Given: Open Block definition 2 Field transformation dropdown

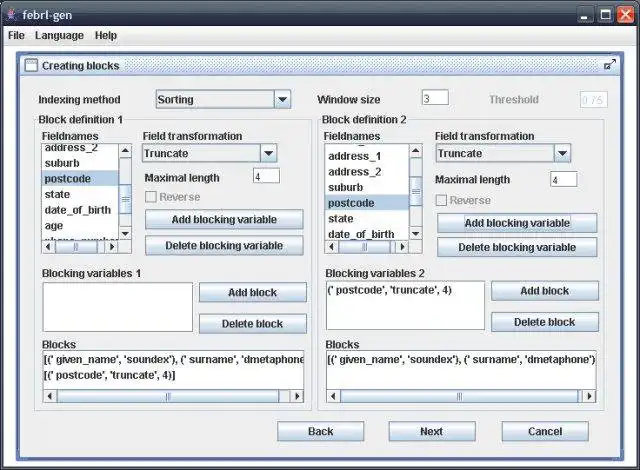Looking at the screenshot, I should point(562,153).
